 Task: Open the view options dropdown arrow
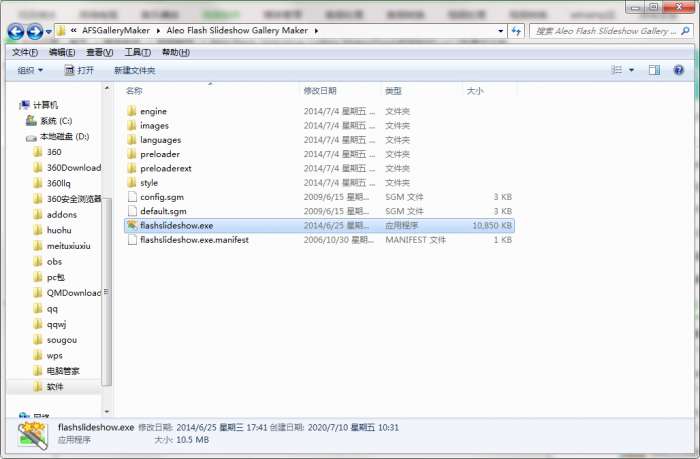coord(631,70)
